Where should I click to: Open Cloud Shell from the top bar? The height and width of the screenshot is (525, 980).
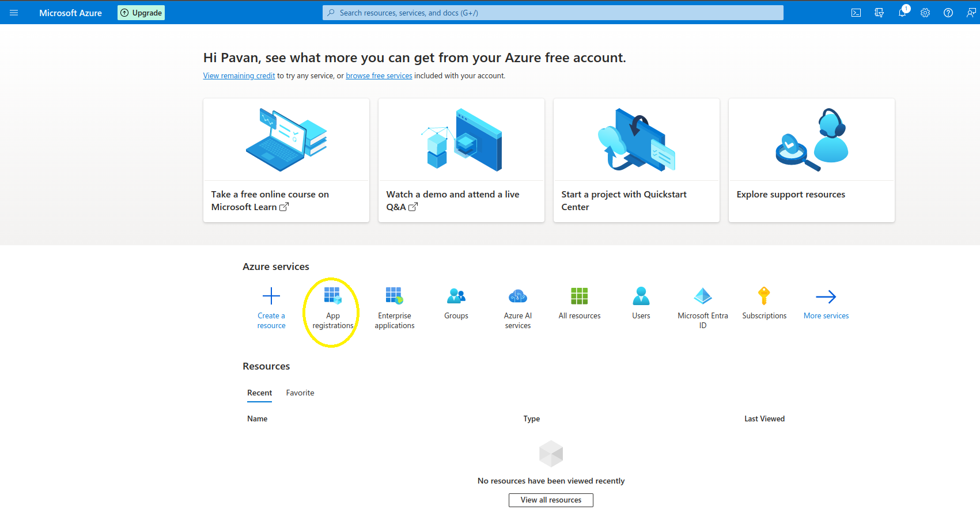coord(856,13)
